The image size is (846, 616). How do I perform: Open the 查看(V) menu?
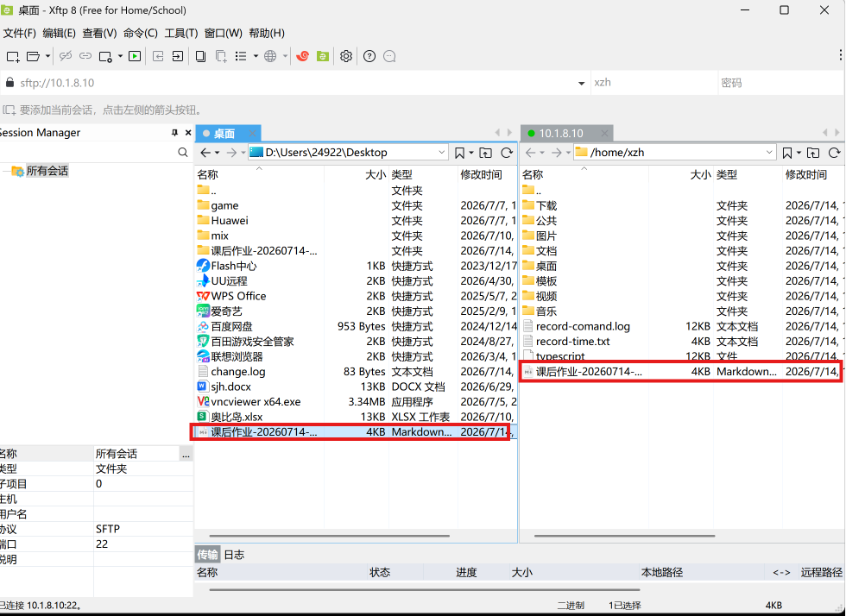[99, 34]
